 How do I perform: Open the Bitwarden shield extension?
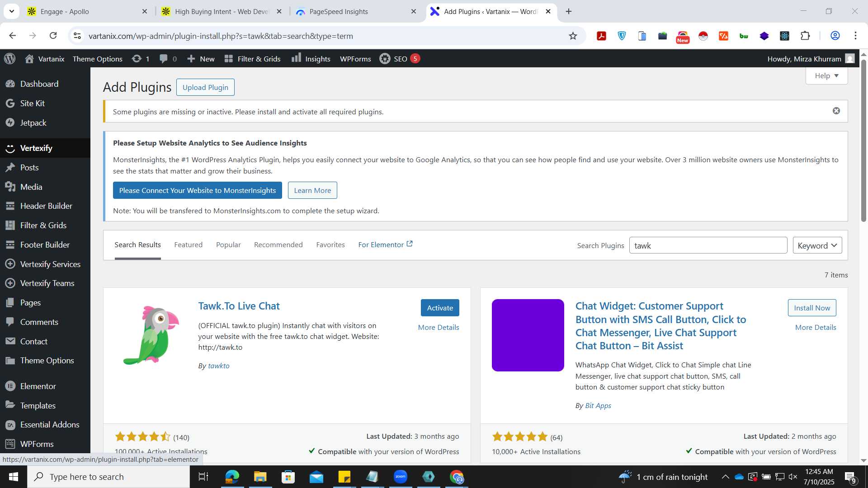pyautogui.click(x=622, y=36)
